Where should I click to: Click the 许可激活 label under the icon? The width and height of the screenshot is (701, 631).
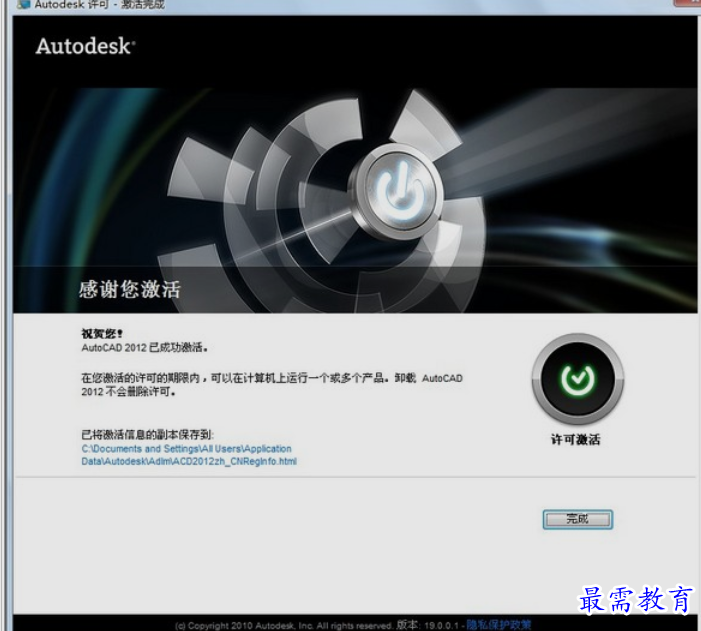pos(575,440)
